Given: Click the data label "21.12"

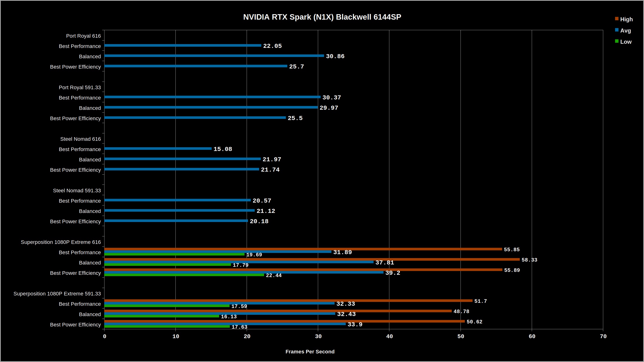Looking at the screenshot, I should click(x=266, y=211).
